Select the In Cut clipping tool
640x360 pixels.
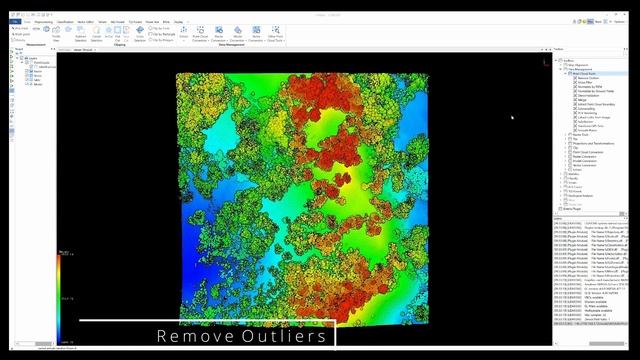(x=109, y=33)
